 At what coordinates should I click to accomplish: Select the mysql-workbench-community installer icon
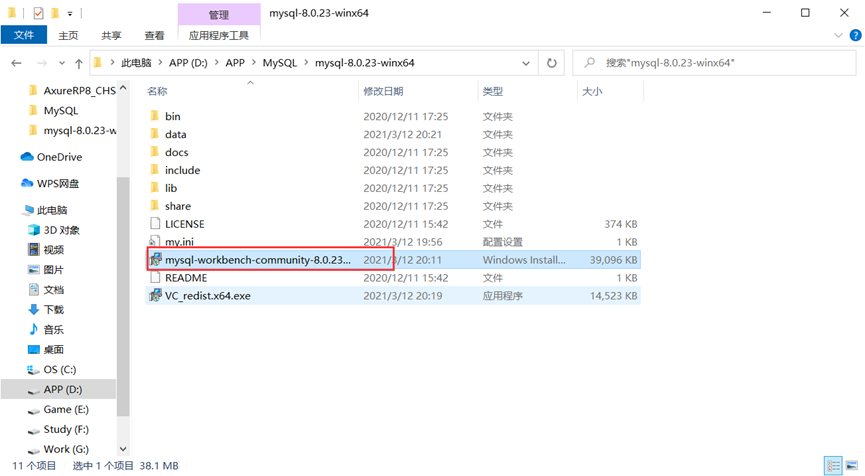pos(156,259)
